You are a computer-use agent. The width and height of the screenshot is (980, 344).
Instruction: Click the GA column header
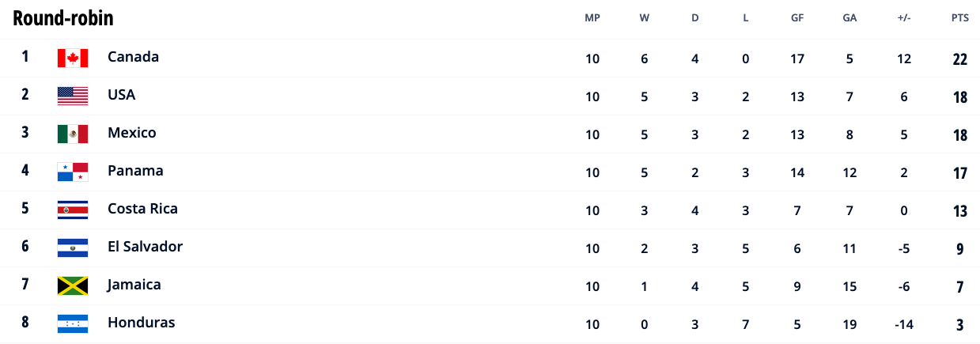[x=849, y=18]
